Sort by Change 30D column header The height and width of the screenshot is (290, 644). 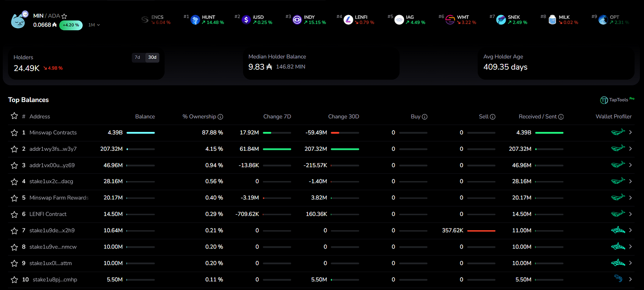(x=344, y=117)
